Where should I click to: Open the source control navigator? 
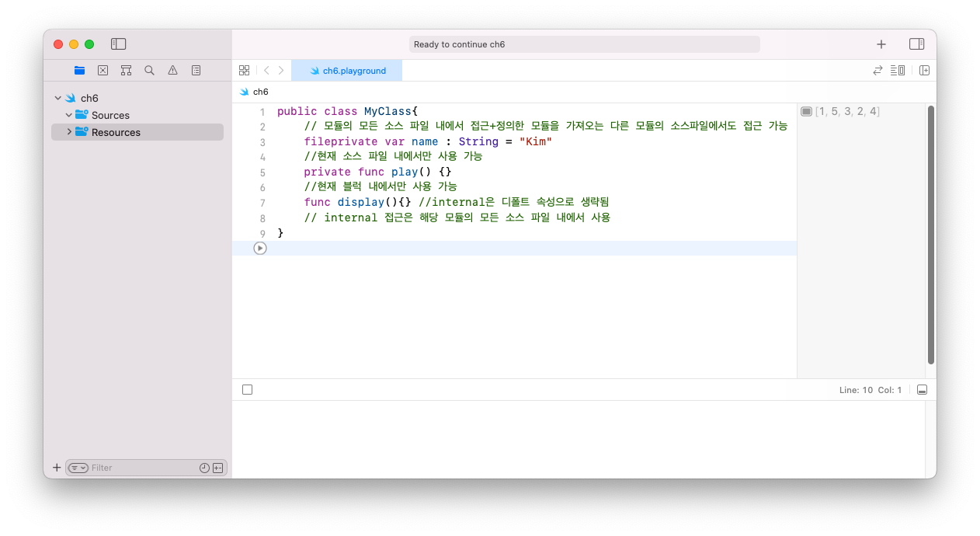pyautogui.click(x=103, y=70)
